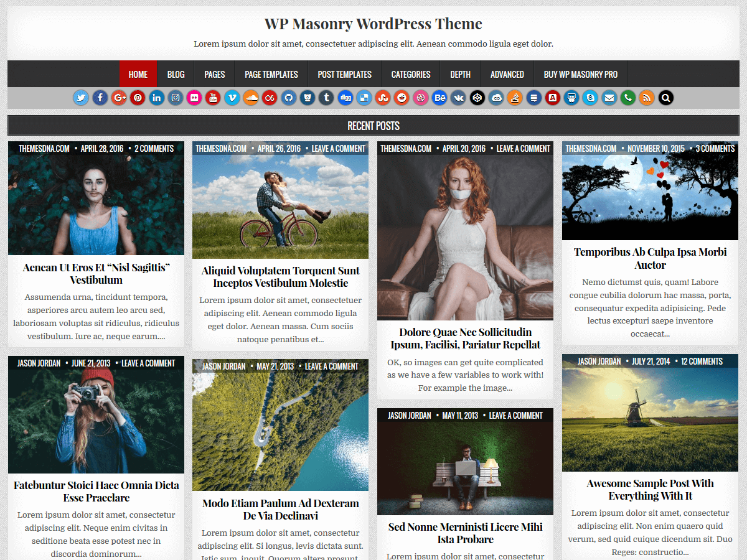Screen dimensions: 747x560
Task: Open the YouTube social icon
Action: click(x=213, y=98)
